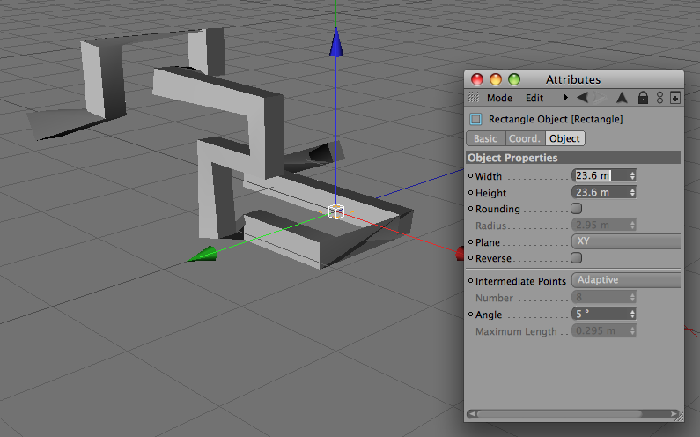The image size is (700, 437).
Task: Open the Plane XY dropdown
Action: [626, 241]
